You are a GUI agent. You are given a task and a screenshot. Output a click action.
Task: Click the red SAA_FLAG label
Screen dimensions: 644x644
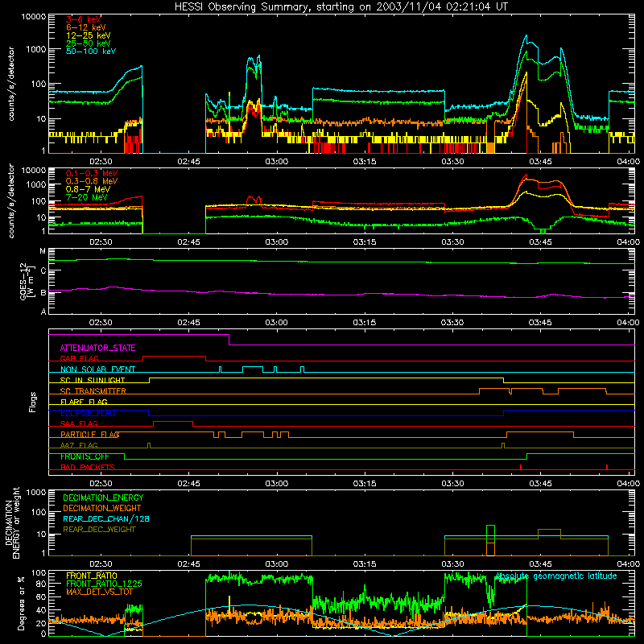tap(79, 423)
